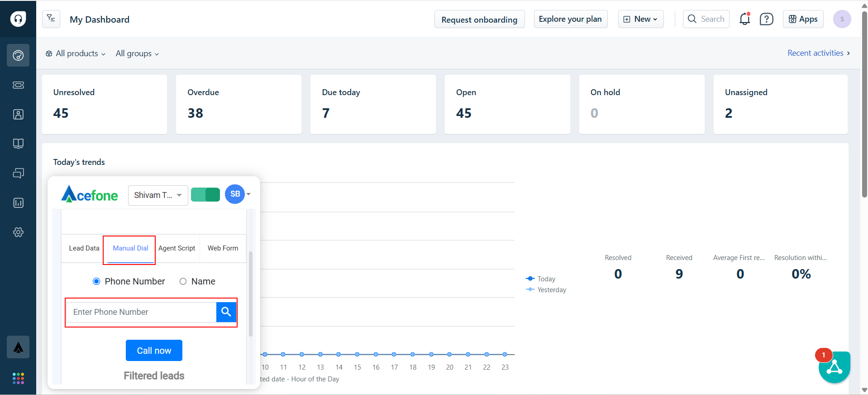Open the Contacts sidebar icon
The width and height of the screenshot is (868, 395).
point(18,114)
